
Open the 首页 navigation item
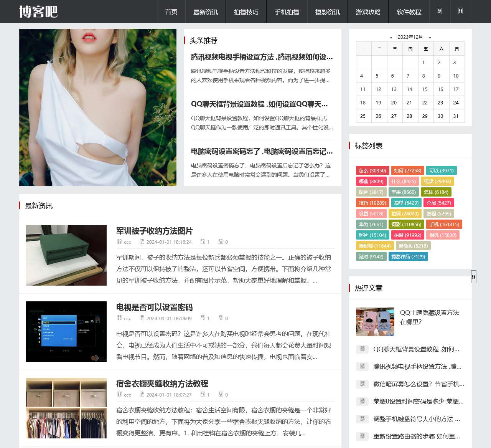click(171, 12)
